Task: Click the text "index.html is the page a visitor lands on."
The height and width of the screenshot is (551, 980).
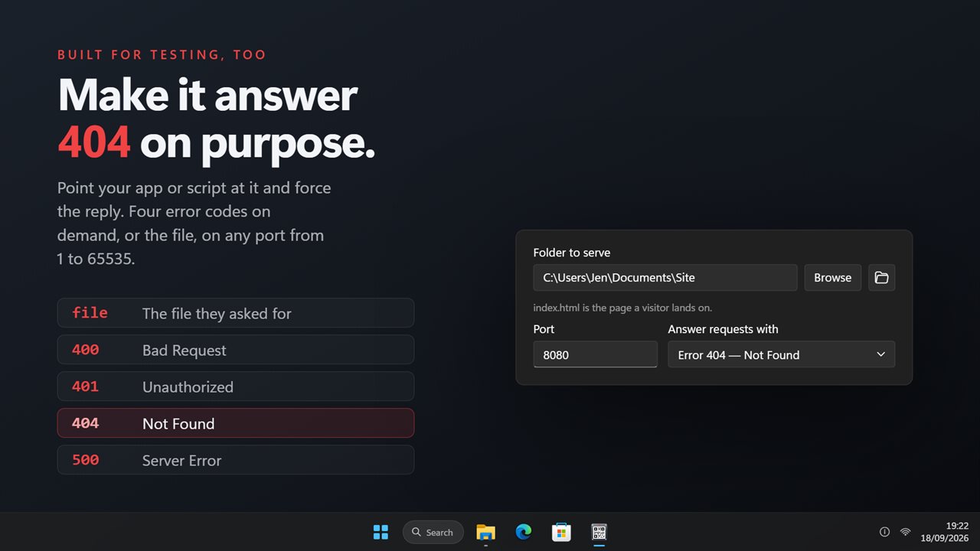Action: pos(622,308)
